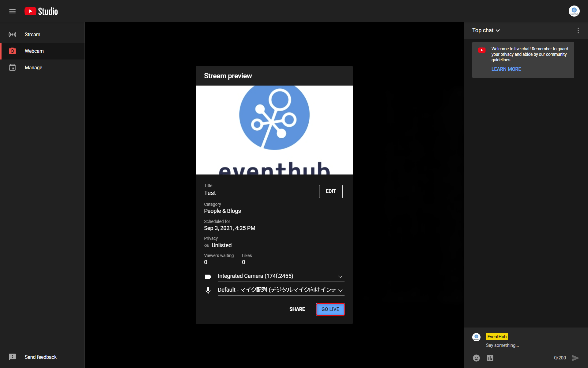Open the hamburger navigation menu
Viewport: 588px width, 368px height.
pyautogui.click(x=12, y=11)
